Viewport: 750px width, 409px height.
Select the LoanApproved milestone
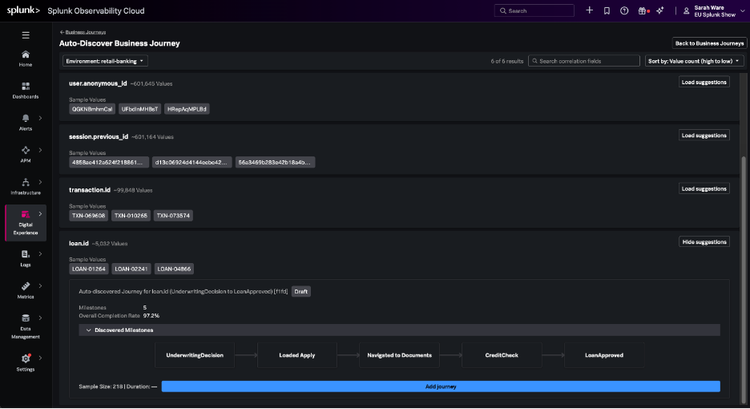(604, 355)
